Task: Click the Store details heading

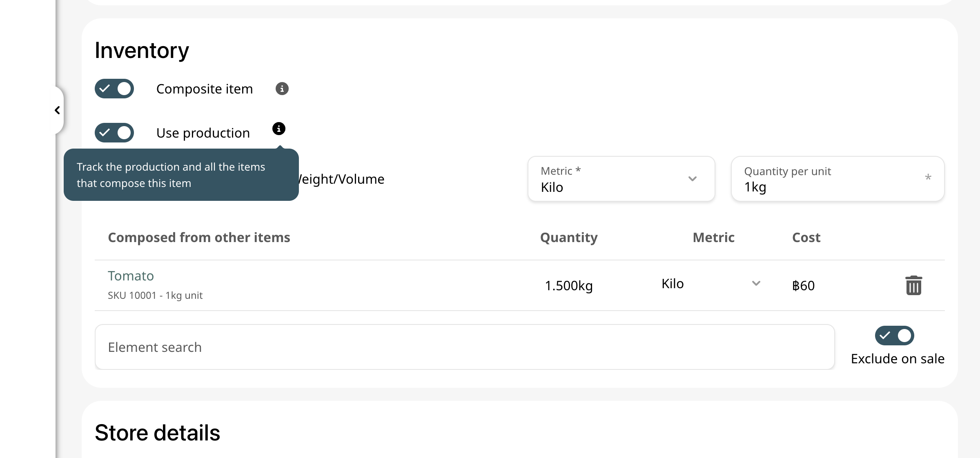Action: pyautogui.click(x=157, y=433)
